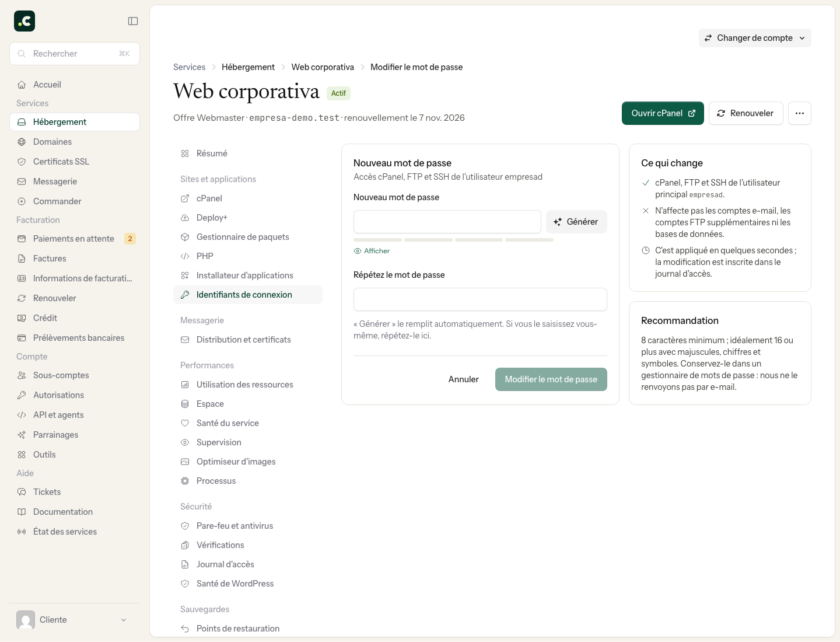
Task: Click the Crédit icon in sidebar
Action: click(22, 318)
